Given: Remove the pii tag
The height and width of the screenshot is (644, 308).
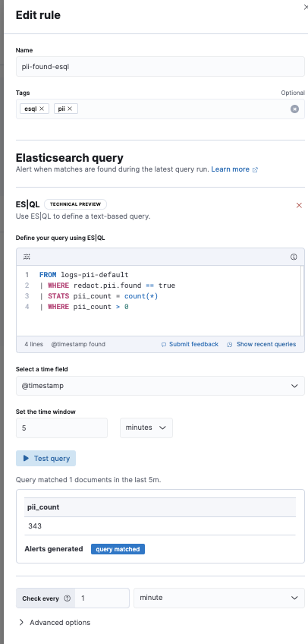Looking at the screenshot, I should click(70, 109).
